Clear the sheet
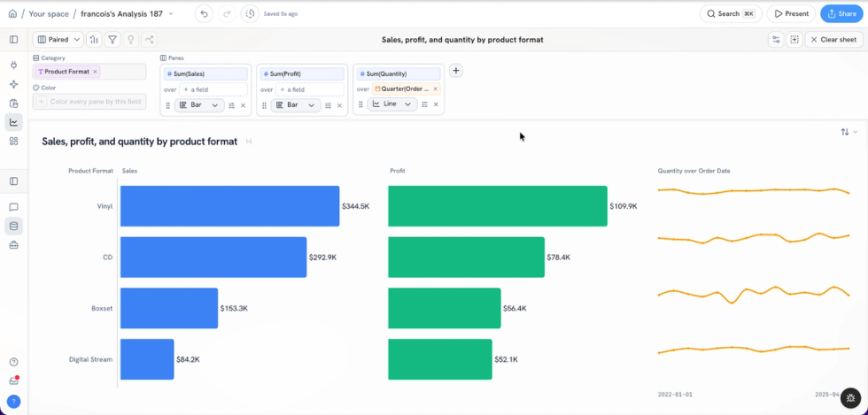Screen dimensions: 868x415 pyautogui.click(x=833, y=40)
